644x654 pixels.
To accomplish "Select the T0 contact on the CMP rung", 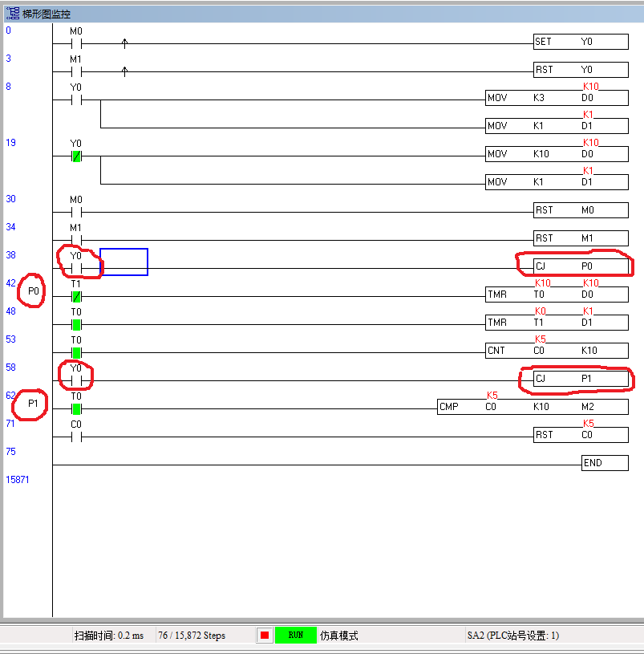I will pos(76,408).
